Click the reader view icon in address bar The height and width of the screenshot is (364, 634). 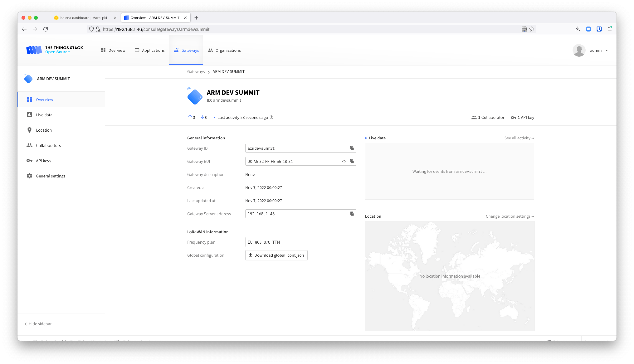(x=524, y=29)
